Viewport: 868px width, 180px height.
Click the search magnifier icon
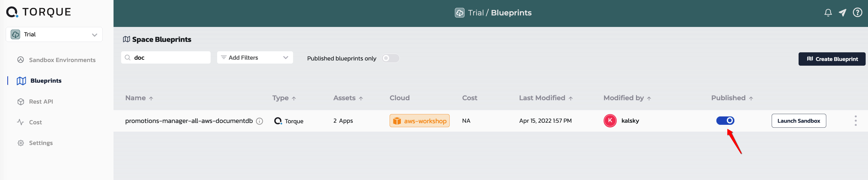click(x=128, y=57)
